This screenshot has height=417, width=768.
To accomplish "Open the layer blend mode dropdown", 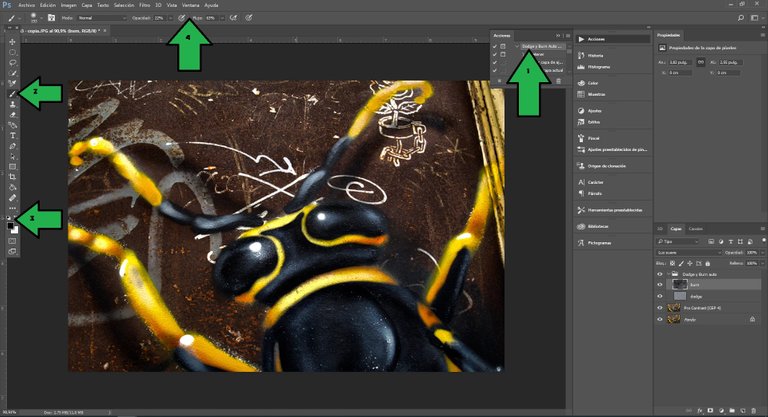I will [x=689, y=252].
